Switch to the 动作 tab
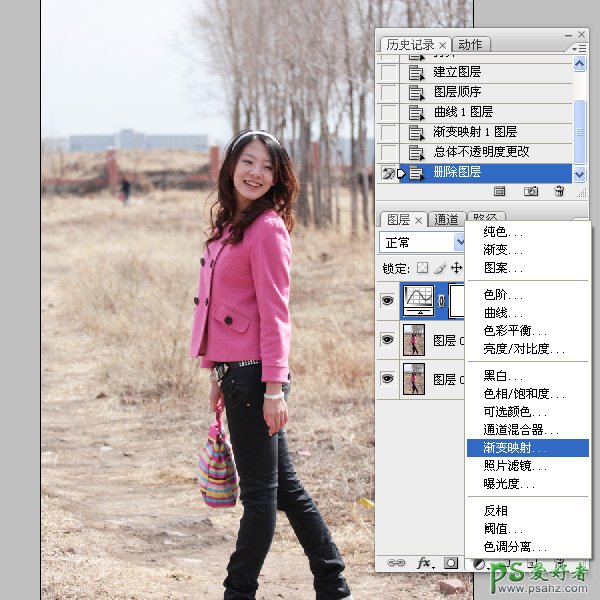The image size is (600, 600). point(469,45)
